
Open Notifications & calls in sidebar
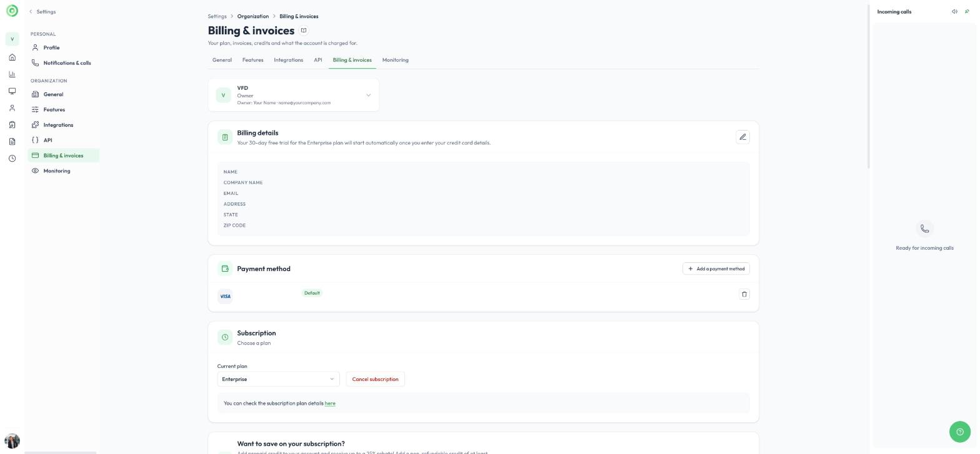click(x=63, y=63)
